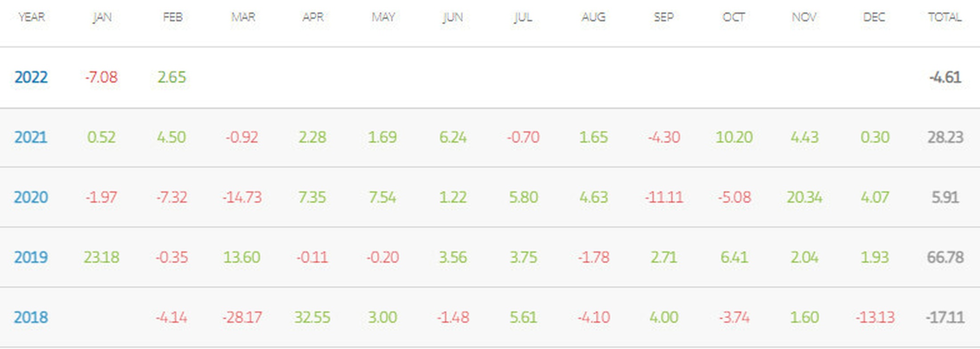The height and width of the screenshot is (349, 980).
Task: Click the JAN column header
Action: click(102, 17)
